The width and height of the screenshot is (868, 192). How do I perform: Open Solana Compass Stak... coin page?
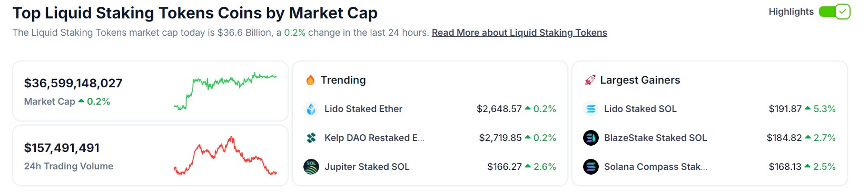click(655, 167)
